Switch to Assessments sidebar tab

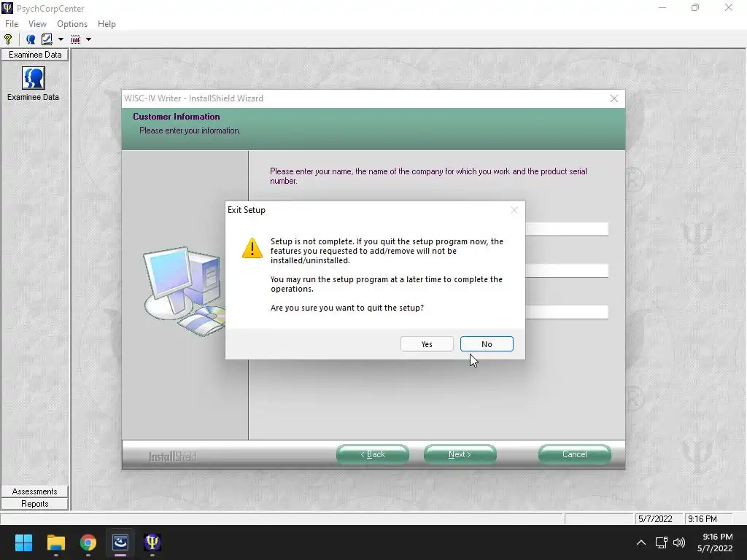click(35, 491)
